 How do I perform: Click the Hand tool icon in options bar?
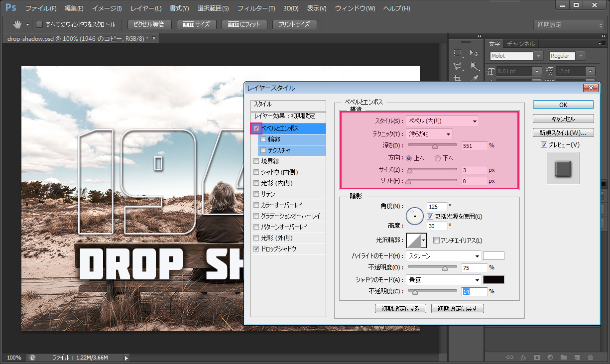tap(16, 24)
